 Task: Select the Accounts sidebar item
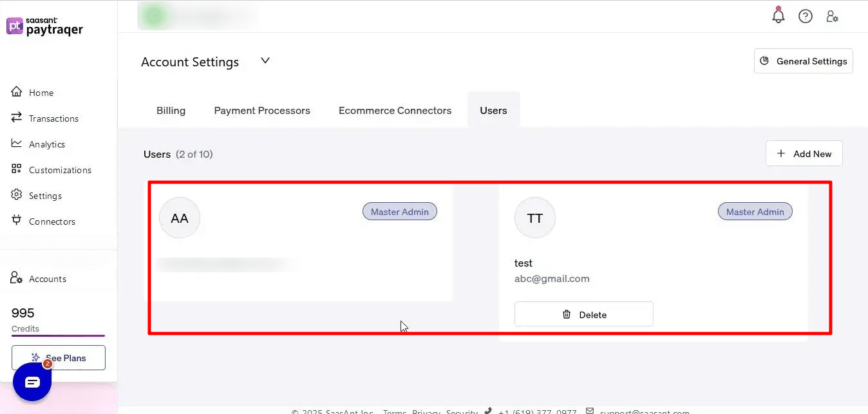point(46,278)
